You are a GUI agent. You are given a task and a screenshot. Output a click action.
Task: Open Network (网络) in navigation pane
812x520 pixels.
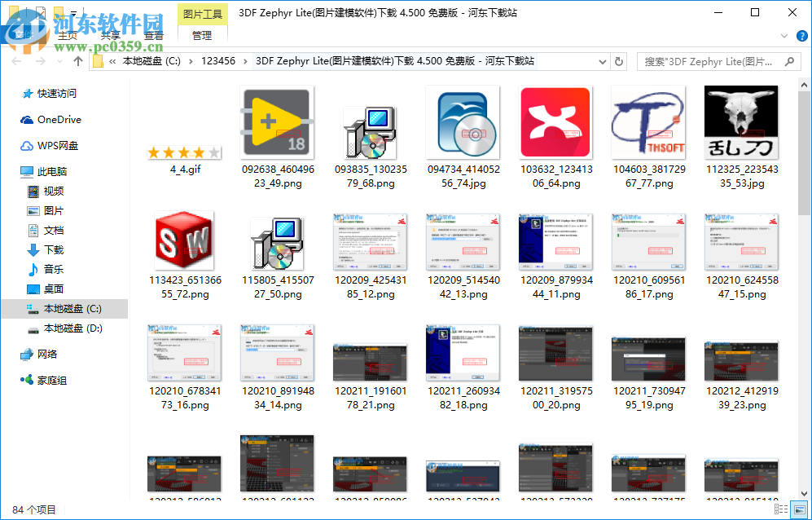click(x=39, y=354)
